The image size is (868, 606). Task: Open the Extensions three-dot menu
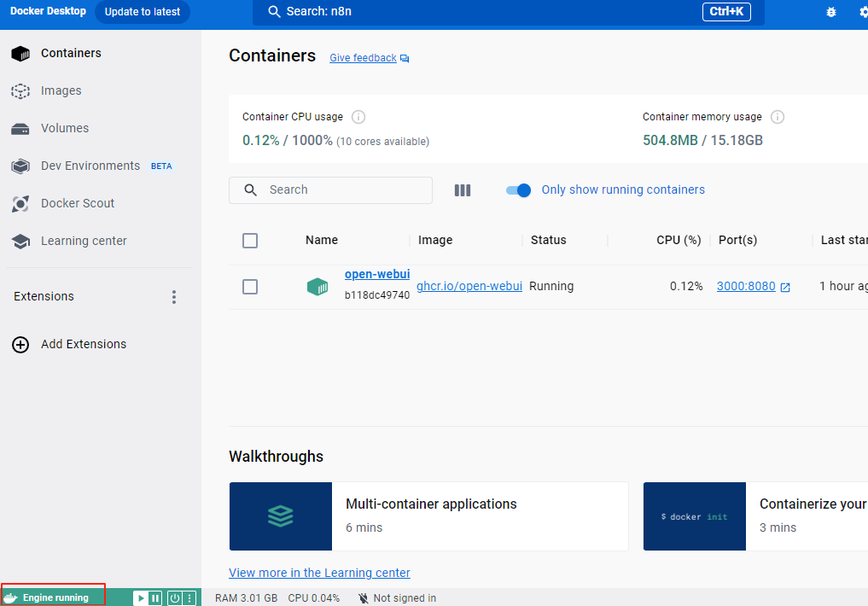(x=174, y=297)
